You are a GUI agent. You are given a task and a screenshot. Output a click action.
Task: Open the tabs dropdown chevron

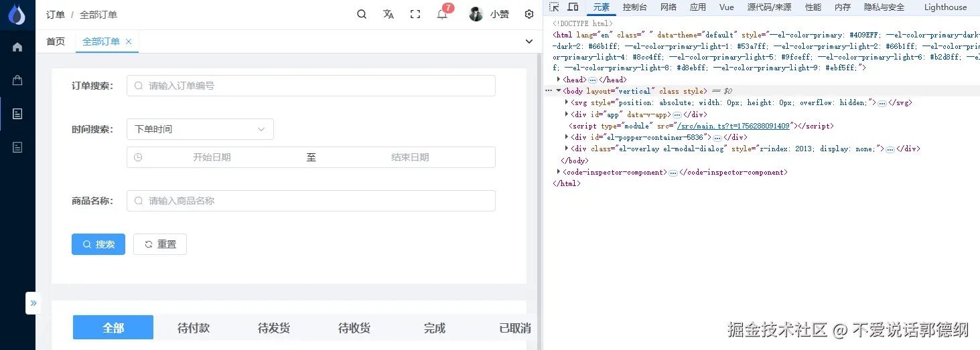point(529,41)
